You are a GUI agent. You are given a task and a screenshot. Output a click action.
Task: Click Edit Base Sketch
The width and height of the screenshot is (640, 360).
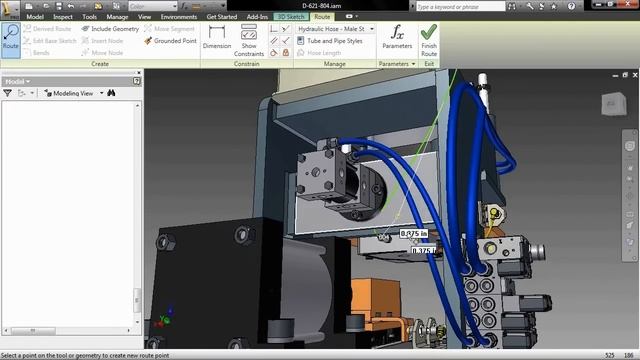50,41
